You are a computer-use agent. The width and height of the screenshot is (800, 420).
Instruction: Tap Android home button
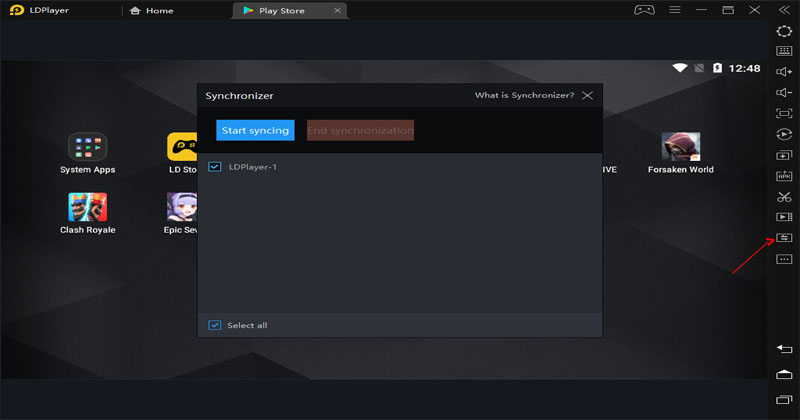click(784, 375)
